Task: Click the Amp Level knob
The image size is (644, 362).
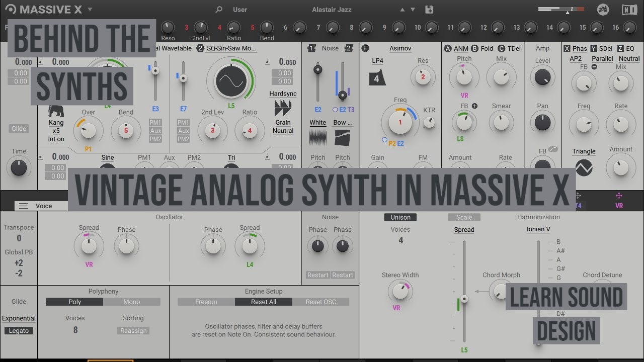Action: pos(542,77)
